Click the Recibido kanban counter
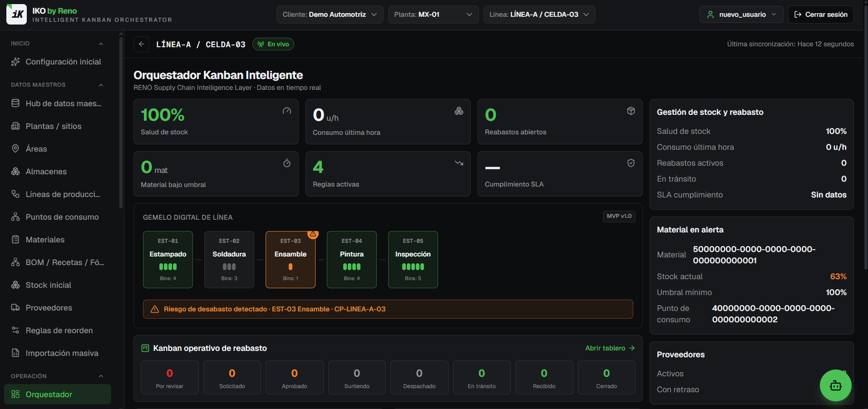Viewport: 868px width, 409px height. tap(544, 377)
